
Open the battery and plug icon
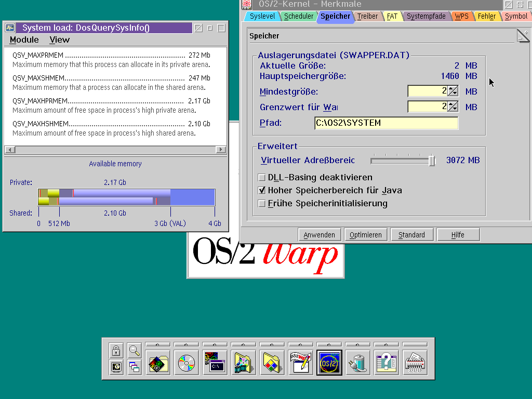point(357,363)
